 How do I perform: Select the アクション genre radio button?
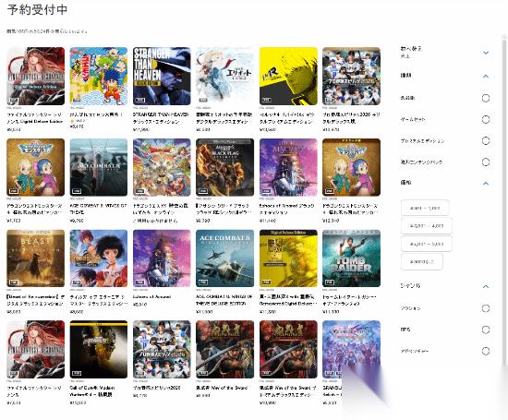[485, 308]
